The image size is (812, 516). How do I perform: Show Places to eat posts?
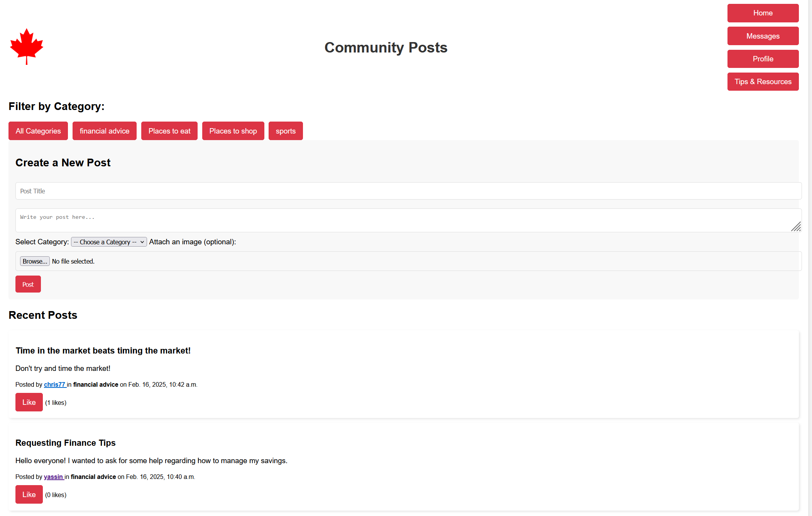coord(169,131)
